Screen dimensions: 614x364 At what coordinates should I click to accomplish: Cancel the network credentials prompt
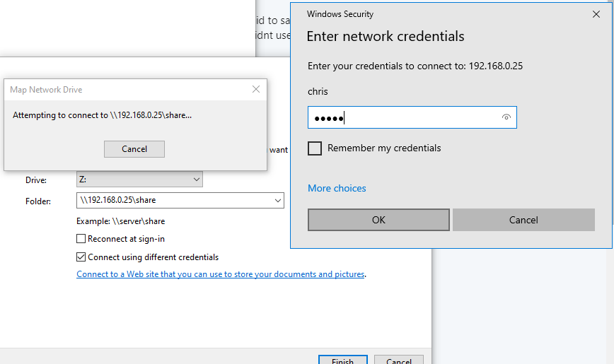click(523, 220)
